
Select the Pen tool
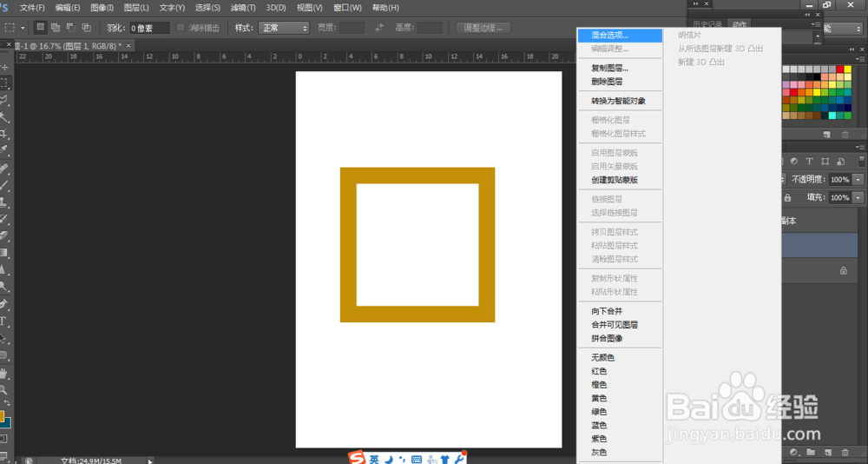(4, 304)
